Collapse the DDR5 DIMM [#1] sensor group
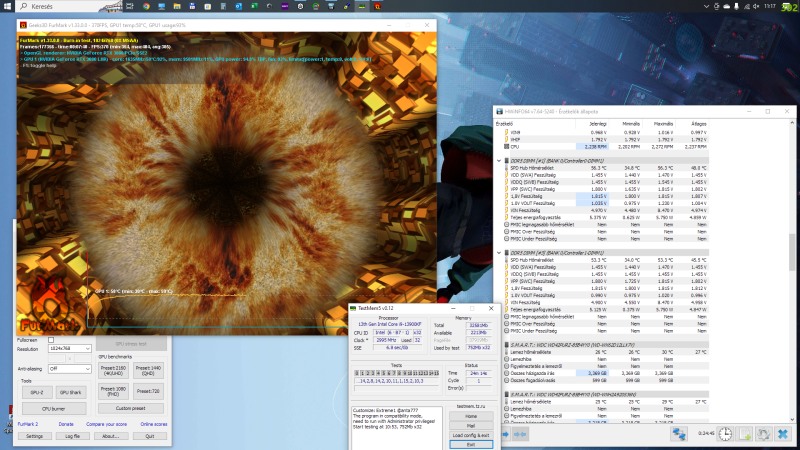This screenshot has width=800, height=450. (x=499, y=161)
